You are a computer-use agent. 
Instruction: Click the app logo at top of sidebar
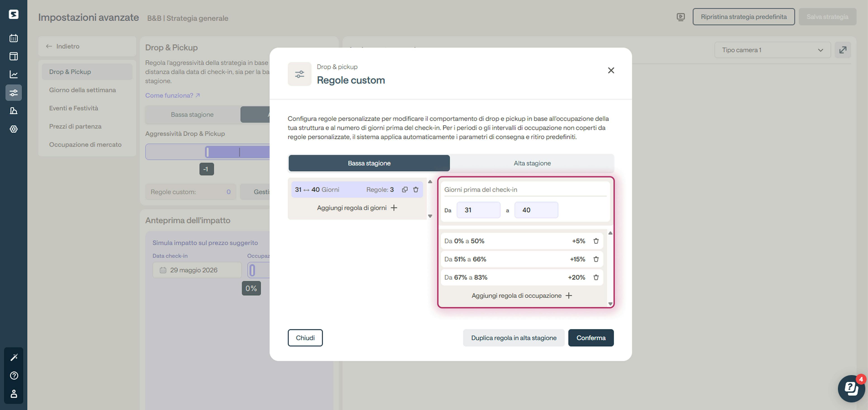pyautogui.click(x=14, y=14)
